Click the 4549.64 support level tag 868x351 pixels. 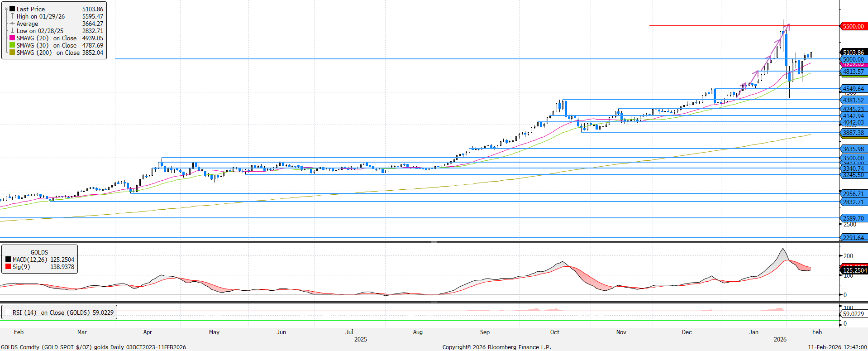tap(853, 89)
